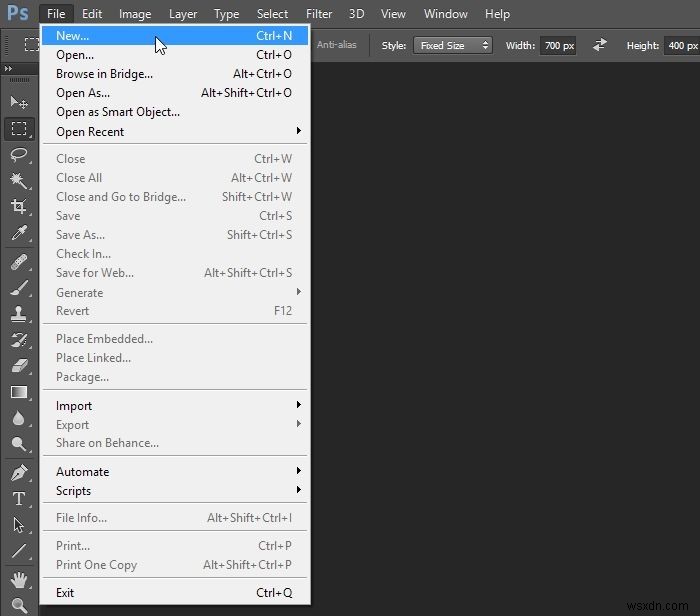Open the Layer menu
700x616 pixels.
point(183,14)
